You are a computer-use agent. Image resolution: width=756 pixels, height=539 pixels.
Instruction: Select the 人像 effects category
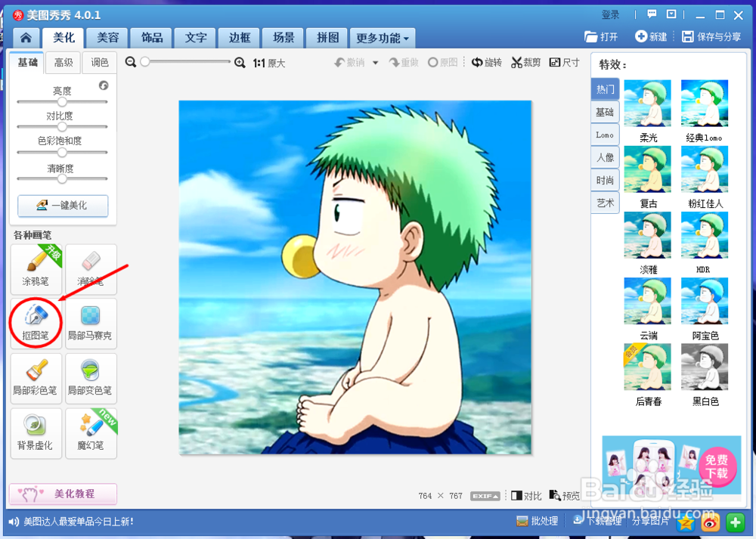pyautogui.click(x=605, y=158)
